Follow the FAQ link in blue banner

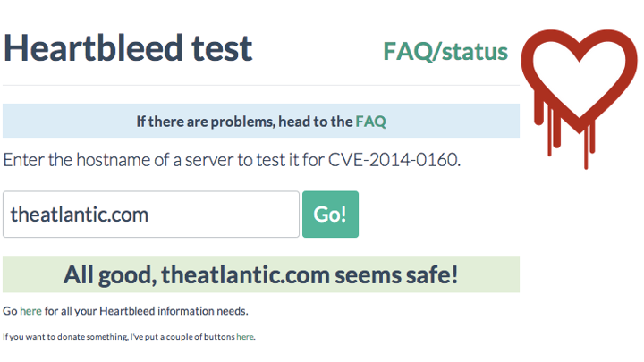coord(370,122)
